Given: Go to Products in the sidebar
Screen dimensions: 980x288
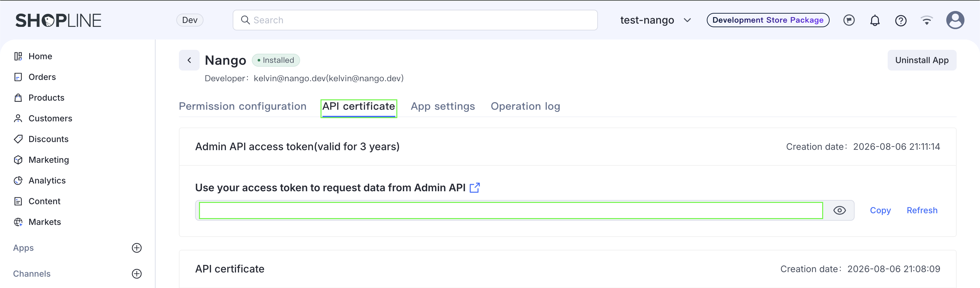Looking at the screenshot, I should (46, 98).
